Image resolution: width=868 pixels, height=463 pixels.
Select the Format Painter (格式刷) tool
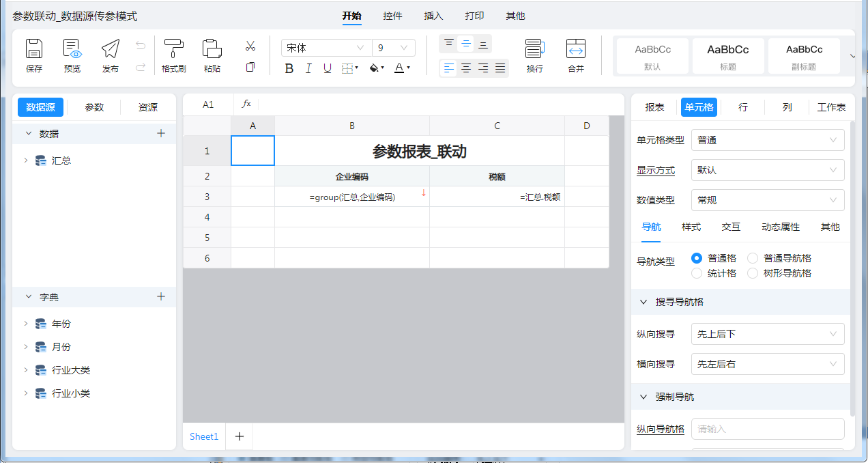point(174,50)
